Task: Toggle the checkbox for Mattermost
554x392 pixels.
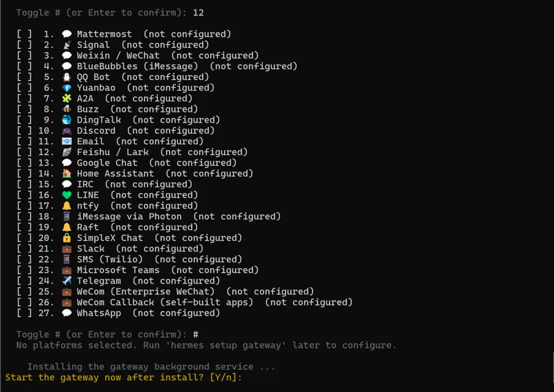Action: [x=25, y=34]
